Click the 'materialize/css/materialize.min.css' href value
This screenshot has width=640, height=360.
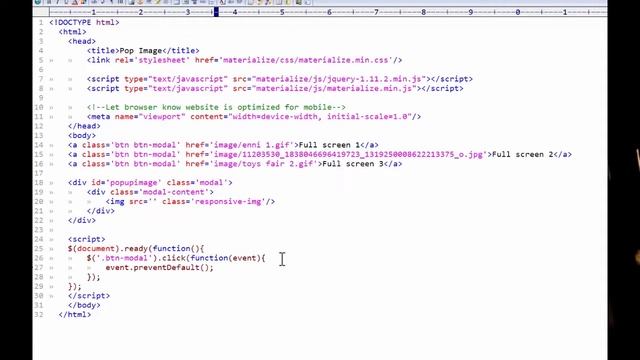305,60
